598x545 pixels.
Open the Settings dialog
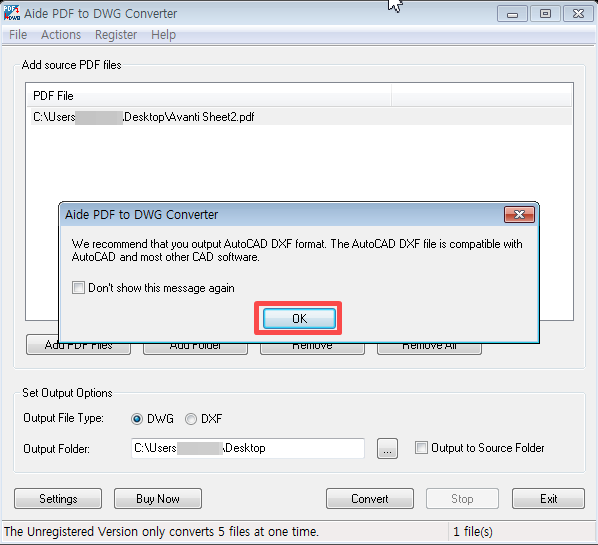[x=58, y=498]
